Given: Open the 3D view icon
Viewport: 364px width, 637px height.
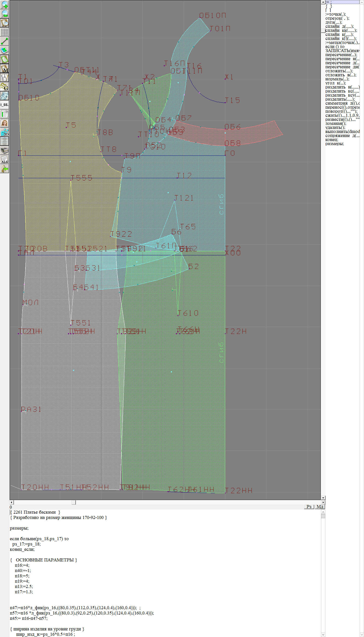Looking at the screenshot, I should (5, 132).
